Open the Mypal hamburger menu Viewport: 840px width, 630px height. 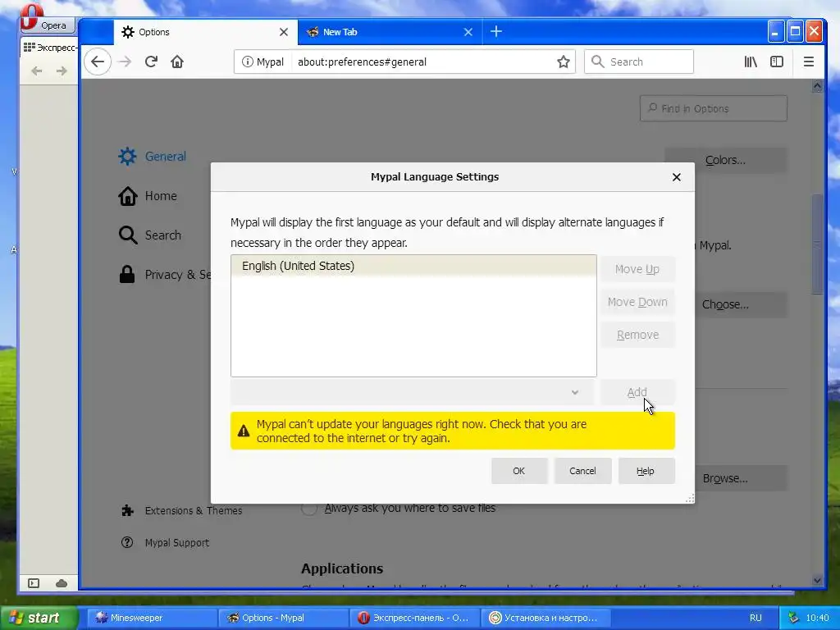click(x=808, y=62)
